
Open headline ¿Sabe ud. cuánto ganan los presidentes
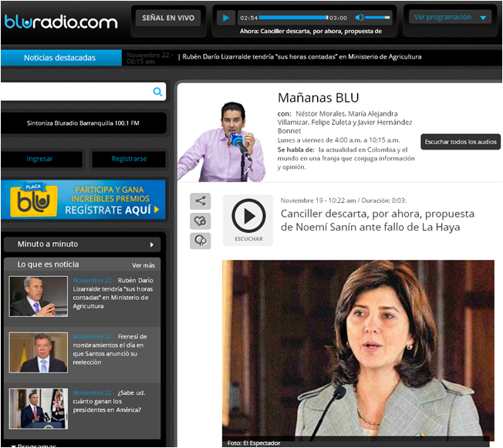click(109, 401)
